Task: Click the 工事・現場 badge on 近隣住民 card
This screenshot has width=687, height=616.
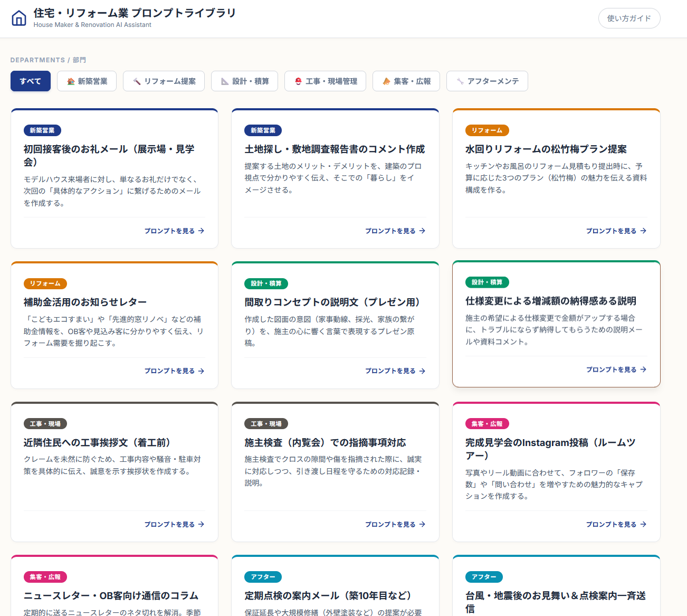Action: pos(45,424)
